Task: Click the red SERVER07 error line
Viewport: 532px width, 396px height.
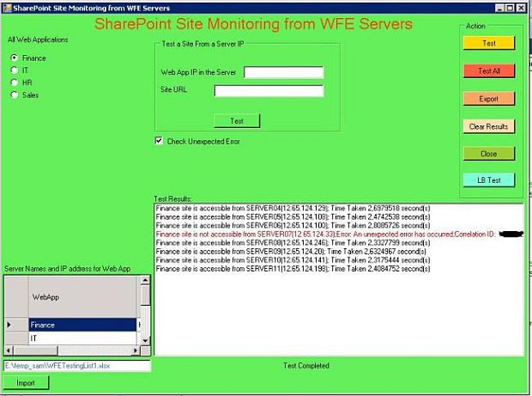Action: click(x=339, y=235)
